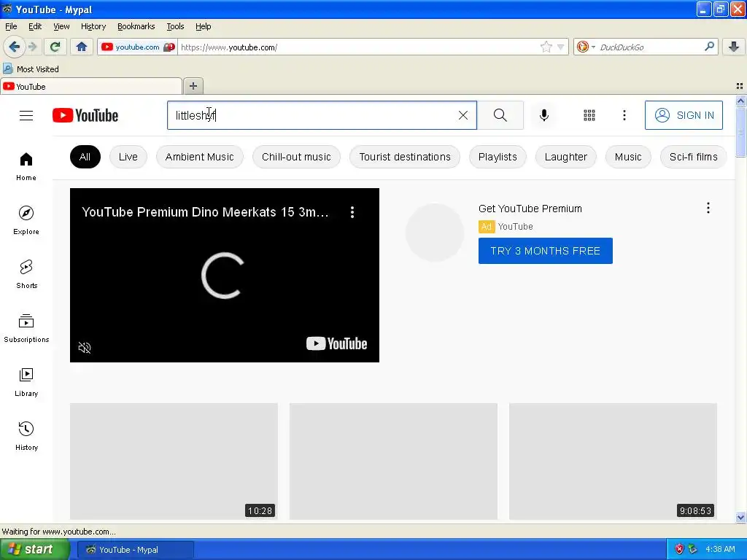Click the taskbar clock showing 4:38 AM
This screenshot has height=560, width=747.
pyautogui.click(x=720, y=549)
